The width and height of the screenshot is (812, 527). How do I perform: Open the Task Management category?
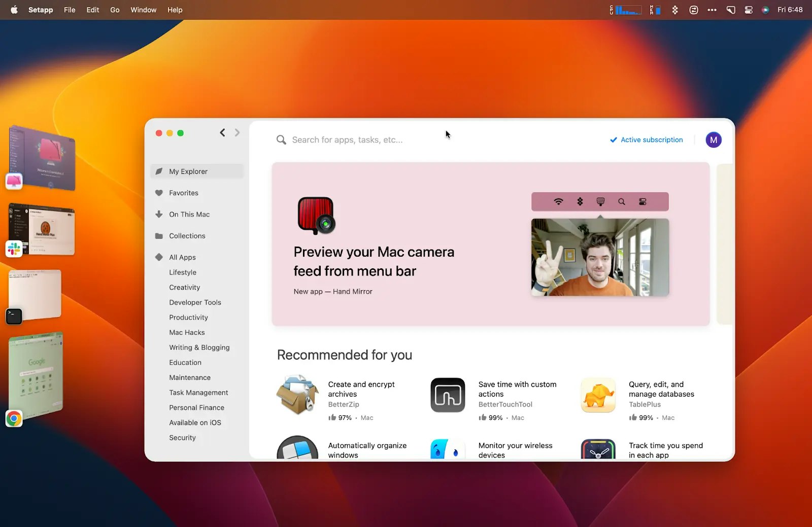199,393
